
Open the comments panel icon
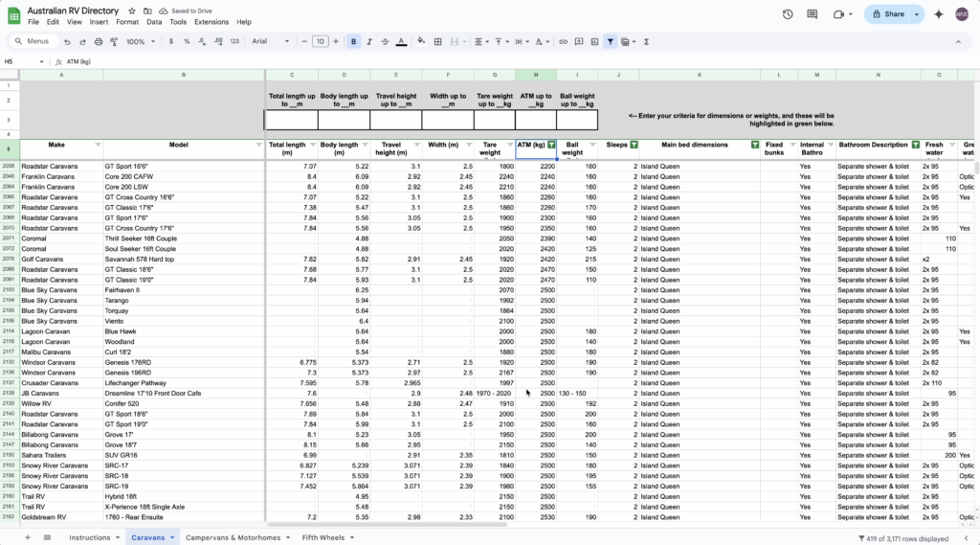tap(813, 14)
